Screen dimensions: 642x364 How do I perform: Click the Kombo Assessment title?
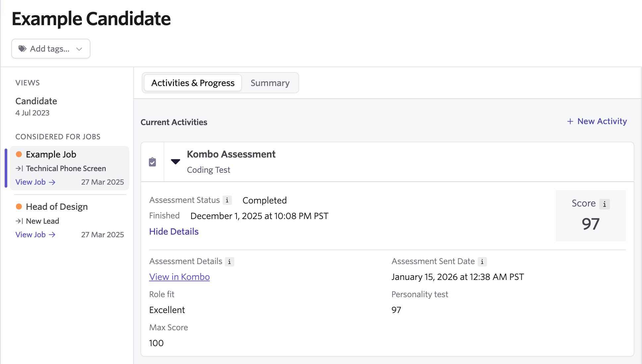(231, 154)
